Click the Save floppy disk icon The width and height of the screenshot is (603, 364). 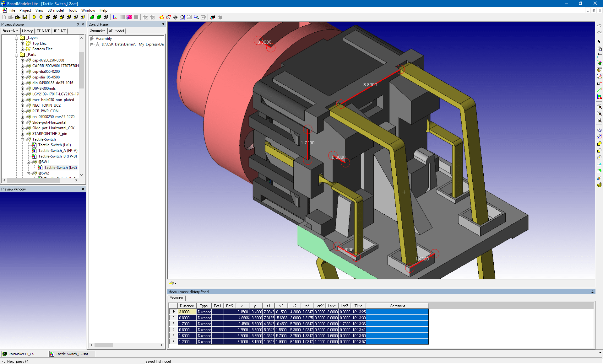tap(25, 17)
